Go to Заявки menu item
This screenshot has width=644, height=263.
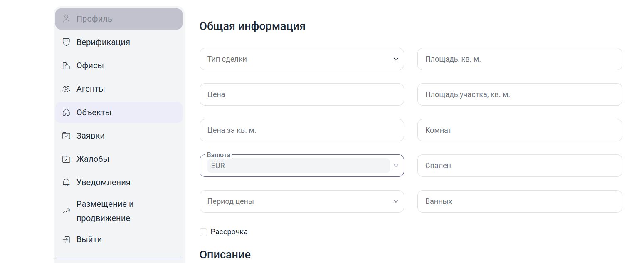coord(119,136)
